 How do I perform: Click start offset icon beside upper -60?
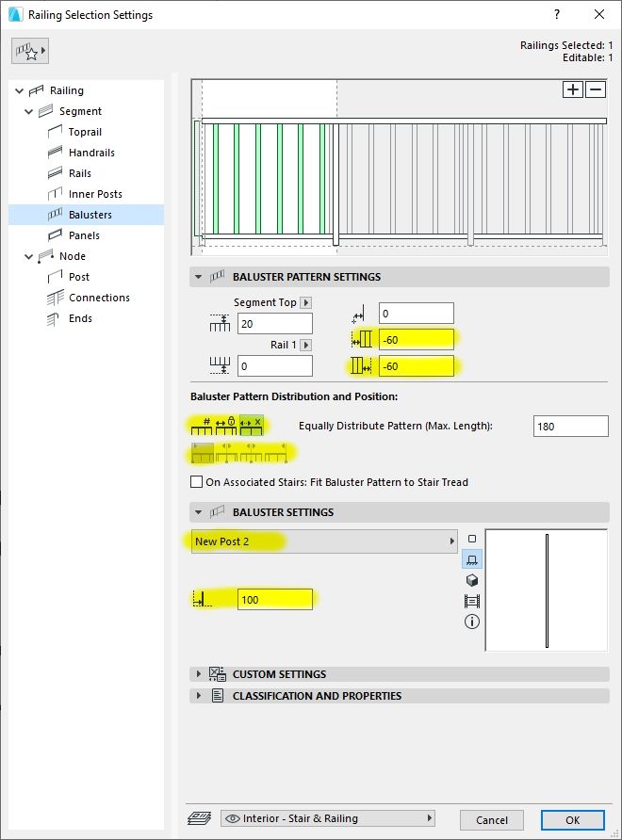click(362, 339)
